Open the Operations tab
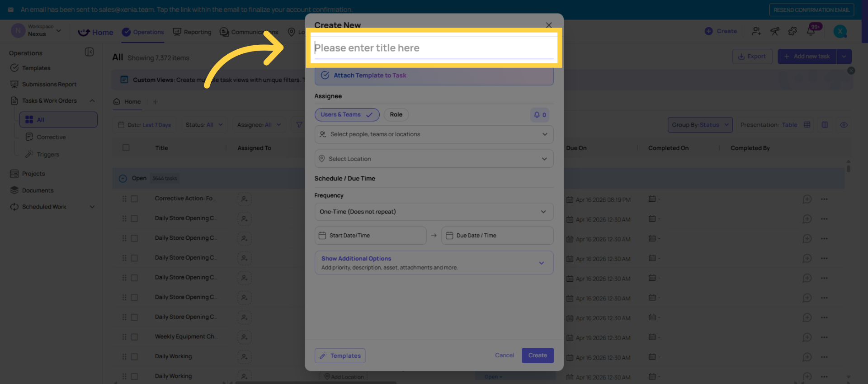This screenshot has height=384, width=868. coord(143,32)
